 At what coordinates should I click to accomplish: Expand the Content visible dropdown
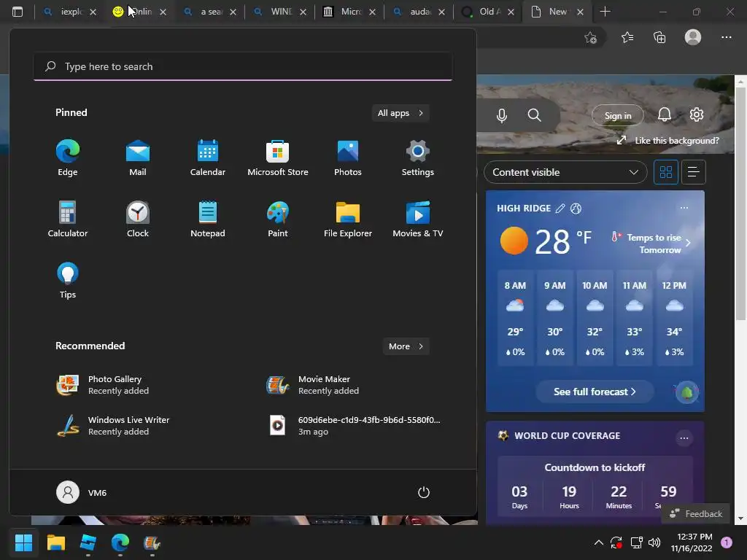coord(565,172)
